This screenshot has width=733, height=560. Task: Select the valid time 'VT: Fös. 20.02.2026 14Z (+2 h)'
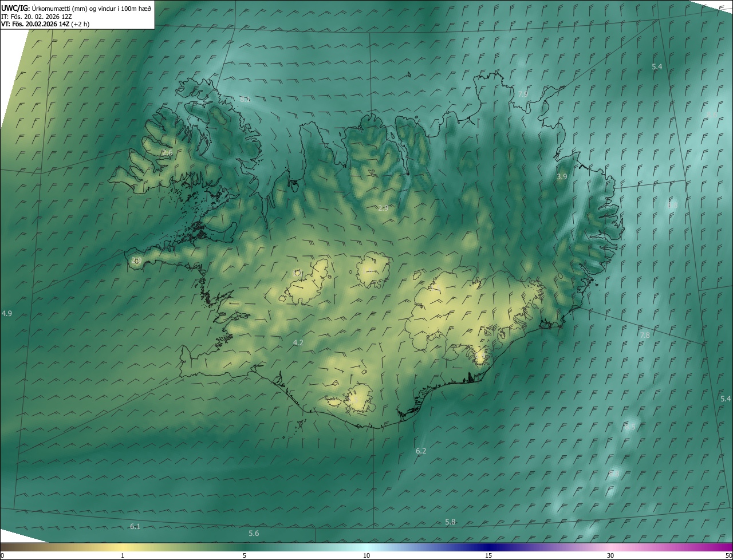click(x=45, y=24)
